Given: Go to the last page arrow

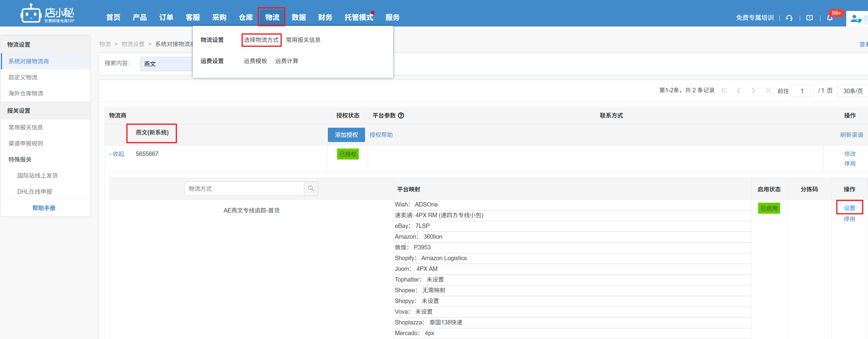Looking at the screenshot, I should [767, 90].
